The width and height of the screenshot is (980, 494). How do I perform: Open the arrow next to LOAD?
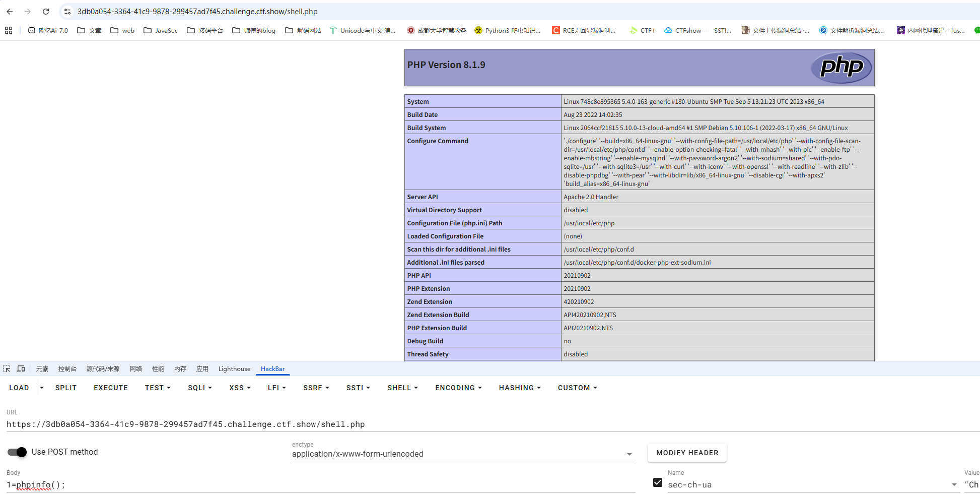(42, 388)
